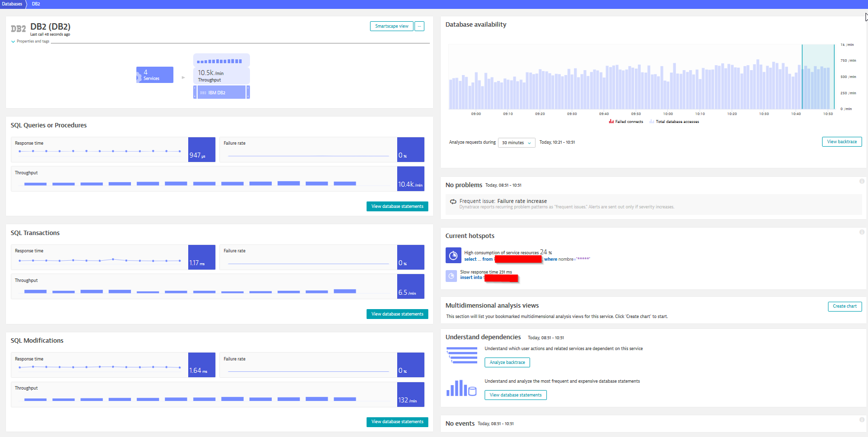This screenshot has width=868, height=437.
Task: Open the Failure rate increase frequent issue
Action: tap(522, 201)
